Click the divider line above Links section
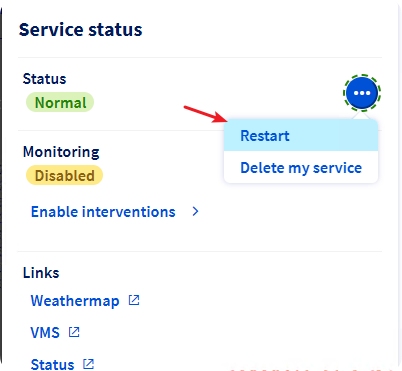 tap(200, 251)
